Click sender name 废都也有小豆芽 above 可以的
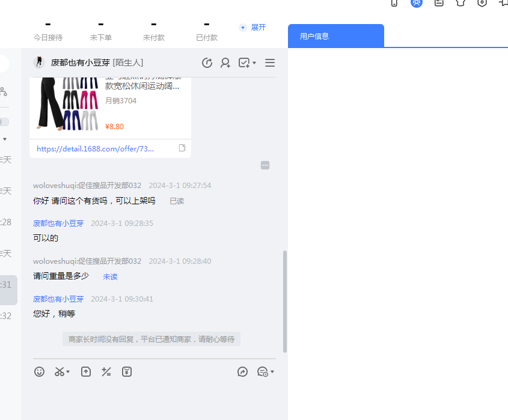 pos(58,224)
